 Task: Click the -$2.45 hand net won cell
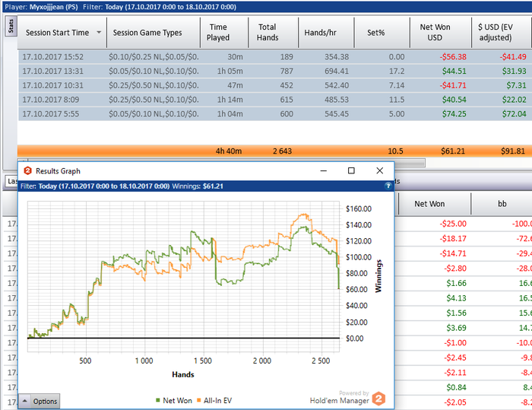pyautogui.click(x=455, y=358)
